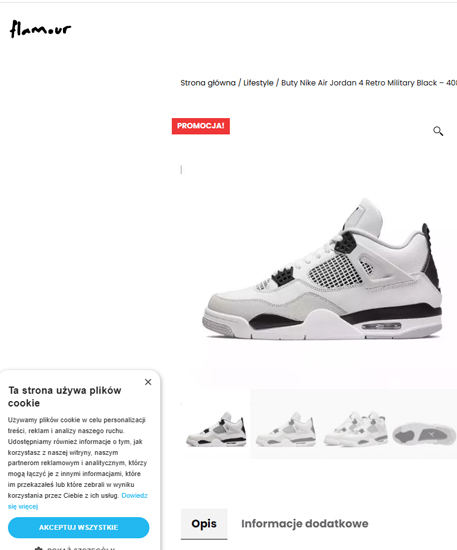
Task: Click the gear icon for cookie details
Action: (39, 548)
